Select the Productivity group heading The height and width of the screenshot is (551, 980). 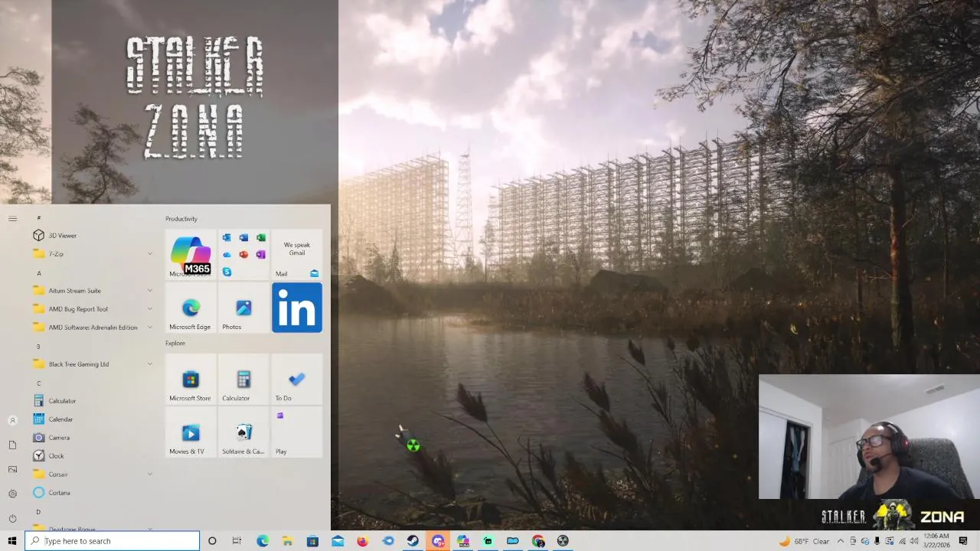(181, 219)
